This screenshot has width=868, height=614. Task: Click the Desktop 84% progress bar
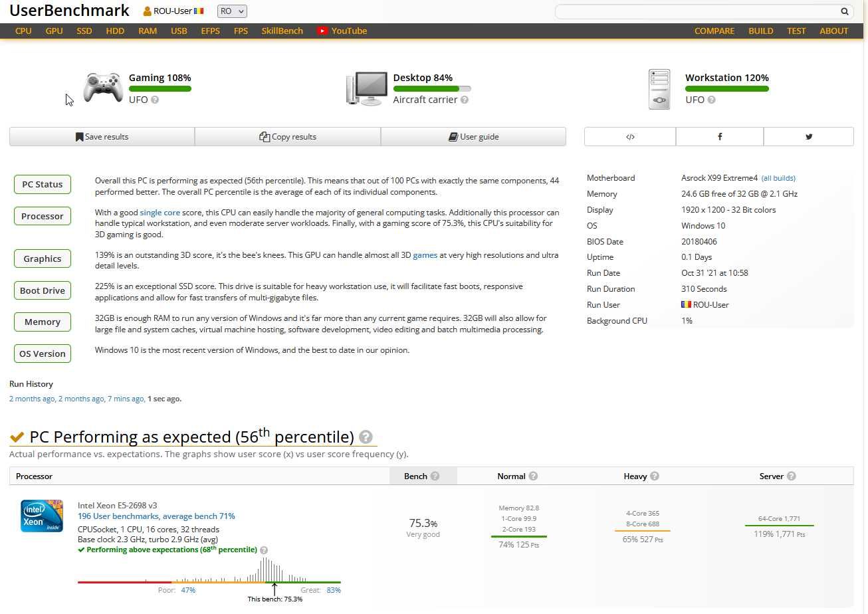[432, 88]
